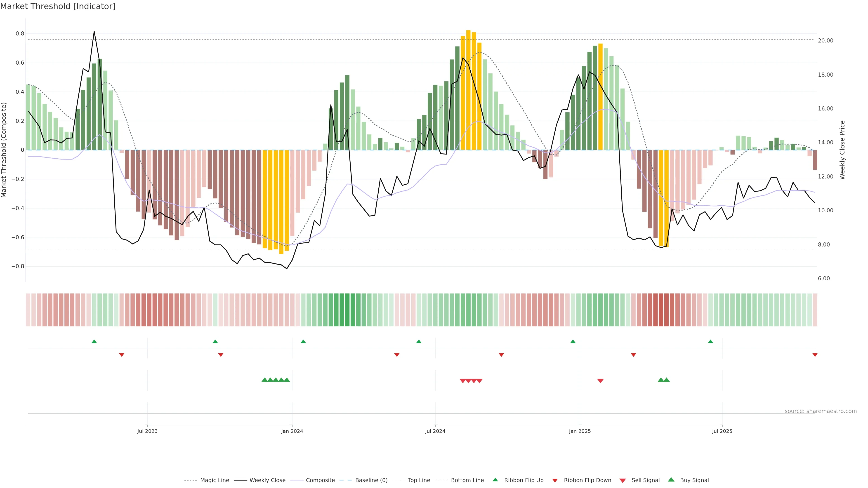868x488 pixels.
Task: Click the Ribbon Flip Down legend triangle
Action: click(x=555, y=481)
